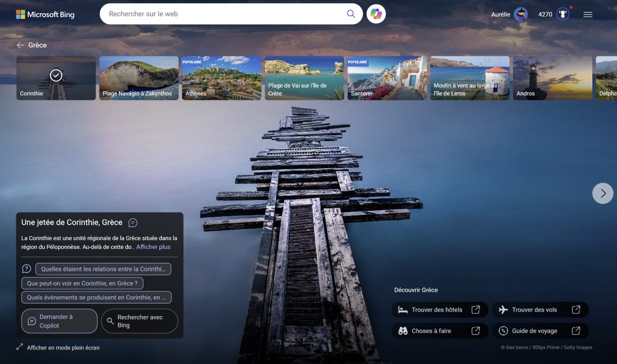Screen dimensions: 617x364
Task: Click the binoculars icon
Action: [x=403, y=331]
